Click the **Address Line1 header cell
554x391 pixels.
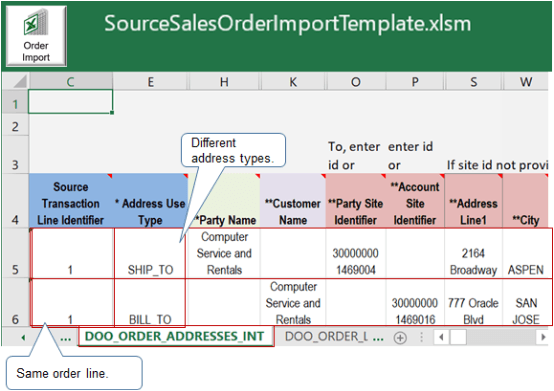[473, 200]
